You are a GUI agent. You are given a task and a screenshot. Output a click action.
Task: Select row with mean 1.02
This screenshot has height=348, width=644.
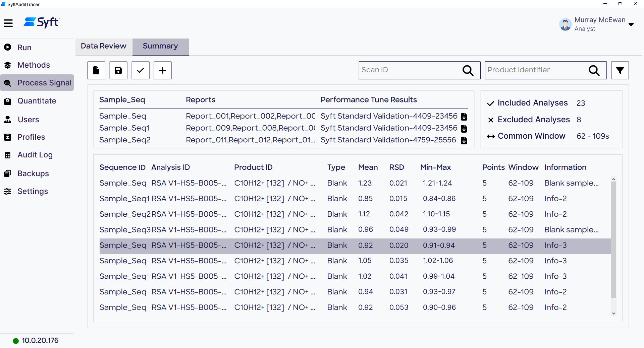pos(355,276)
